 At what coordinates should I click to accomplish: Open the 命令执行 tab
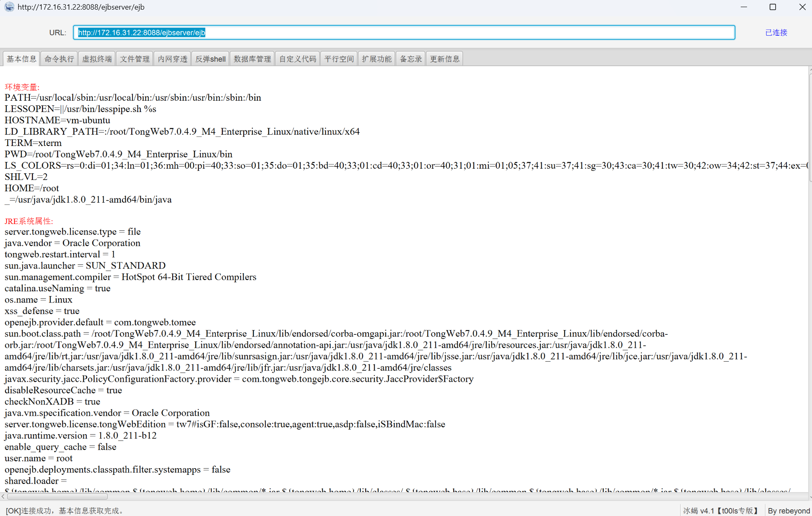tap(59, 59)
